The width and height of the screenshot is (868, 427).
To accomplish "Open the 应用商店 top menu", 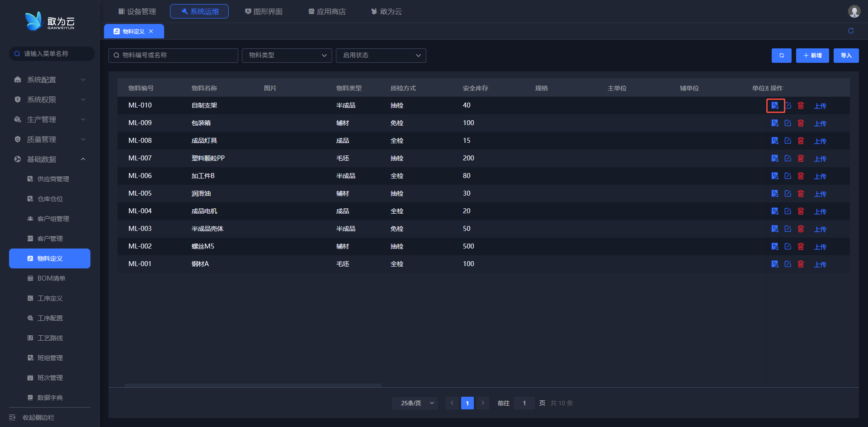I will [327, 11].
